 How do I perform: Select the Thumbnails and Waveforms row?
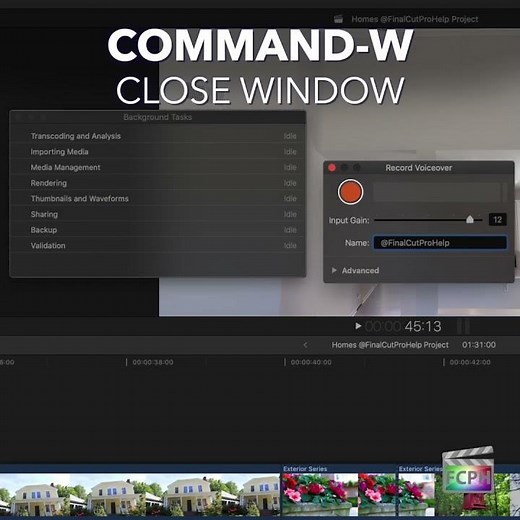[158, 199]
